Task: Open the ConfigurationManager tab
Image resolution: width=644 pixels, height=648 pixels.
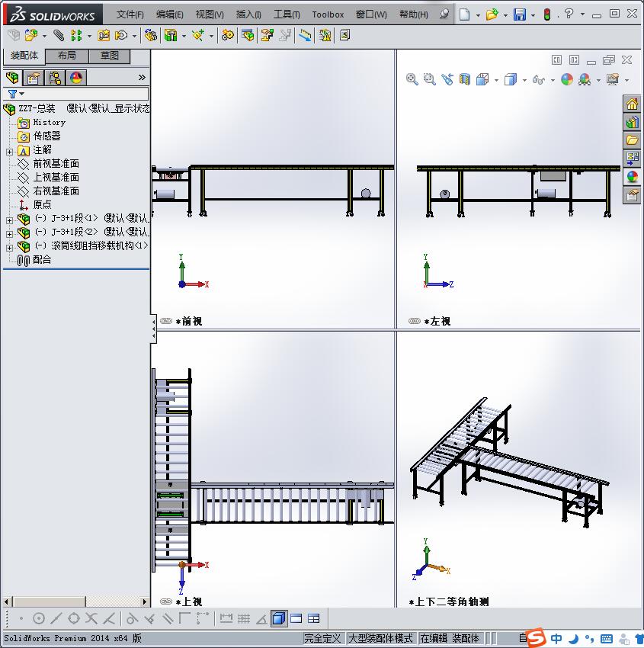Action: click(x=55, y=77)
